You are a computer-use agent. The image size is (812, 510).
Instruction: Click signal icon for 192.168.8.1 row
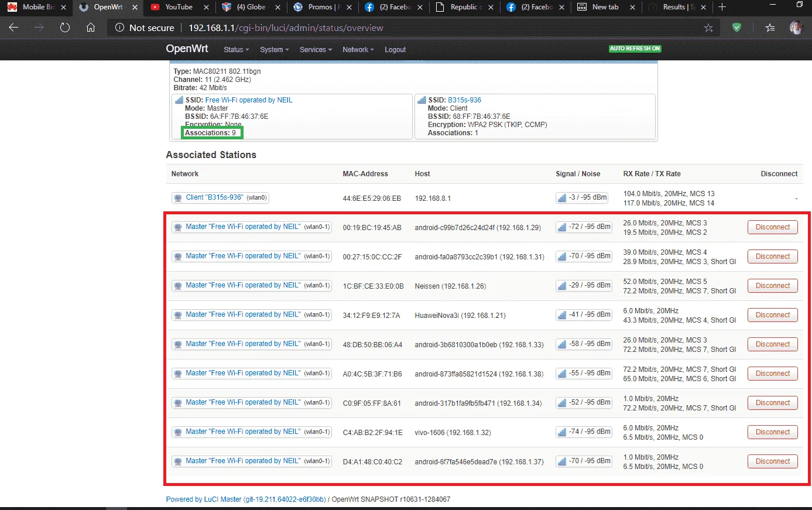tap(561, 198)
